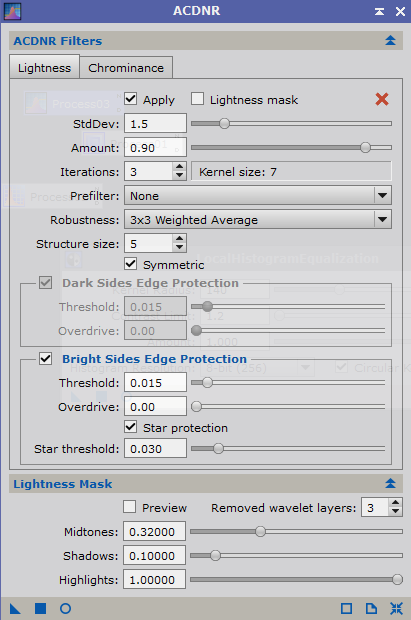Decrease Removed wavelet layers value
Screen dimensions: 411x620
(x=396, y=512)
